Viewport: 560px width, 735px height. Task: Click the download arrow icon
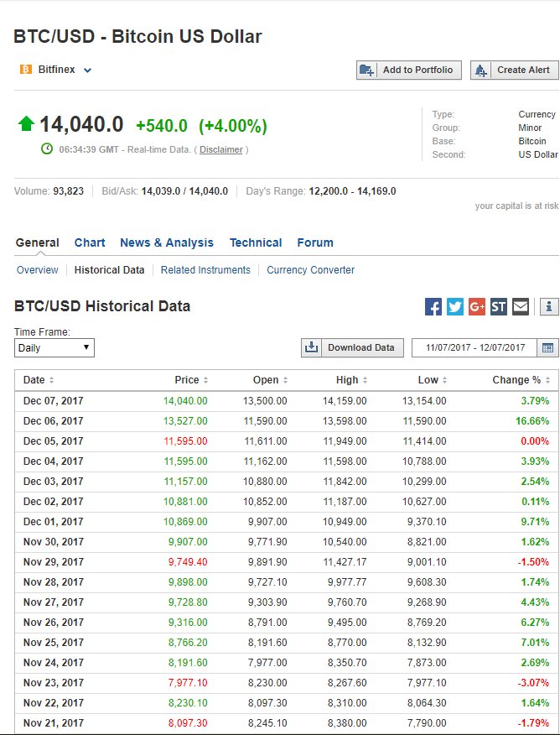[311, 348]
